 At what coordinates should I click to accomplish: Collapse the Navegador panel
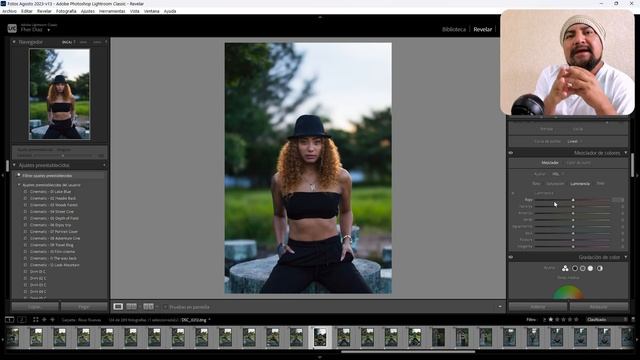click(x=14, y=42)
